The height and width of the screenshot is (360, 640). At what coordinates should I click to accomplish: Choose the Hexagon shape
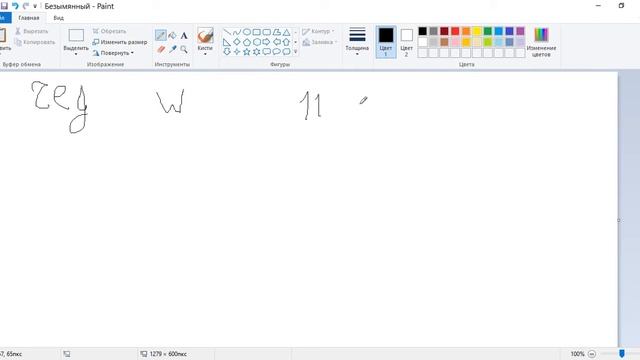tap(257, 42)
